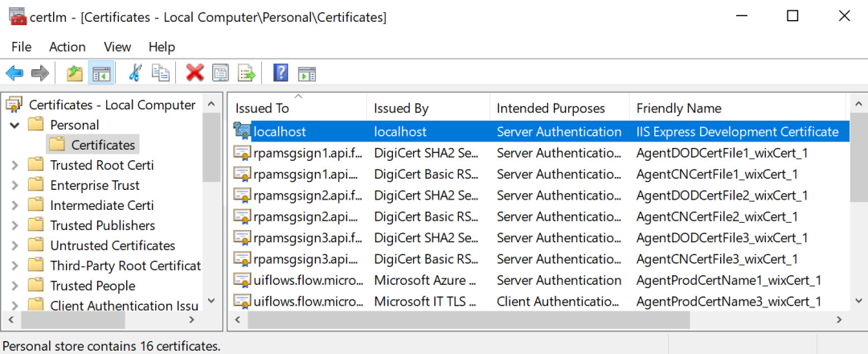Click AgentProdCertName1_wixCert_1 friendly name
The image size is (868, 354).
pos(728,280)
